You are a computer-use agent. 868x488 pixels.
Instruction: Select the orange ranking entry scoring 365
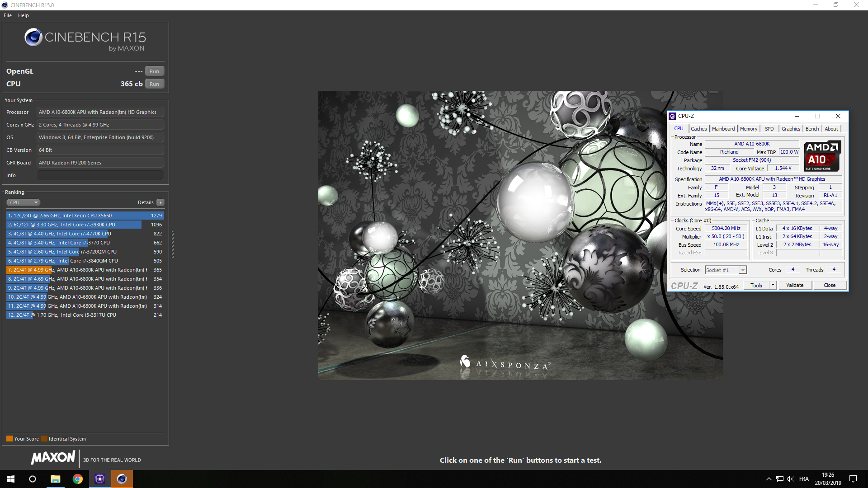pyautogui.click(x=85, y=270)
